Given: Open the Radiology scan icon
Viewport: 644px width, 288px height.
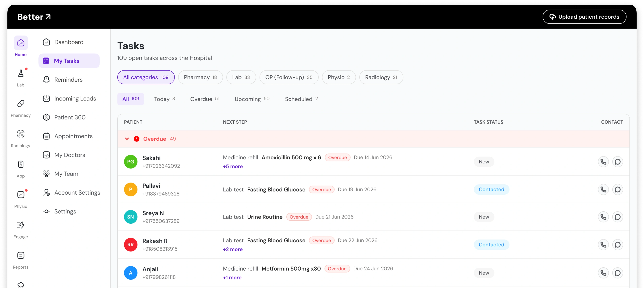Looking at the screenshot, I should point(21,134).
